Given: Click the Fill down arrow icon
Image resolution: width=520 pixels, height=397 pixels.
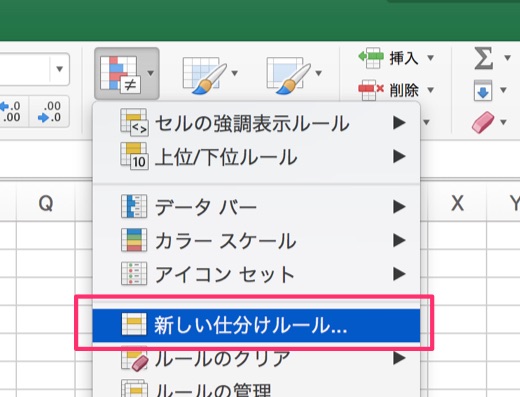Looking at the screenshot, I should tap(483, 90).
